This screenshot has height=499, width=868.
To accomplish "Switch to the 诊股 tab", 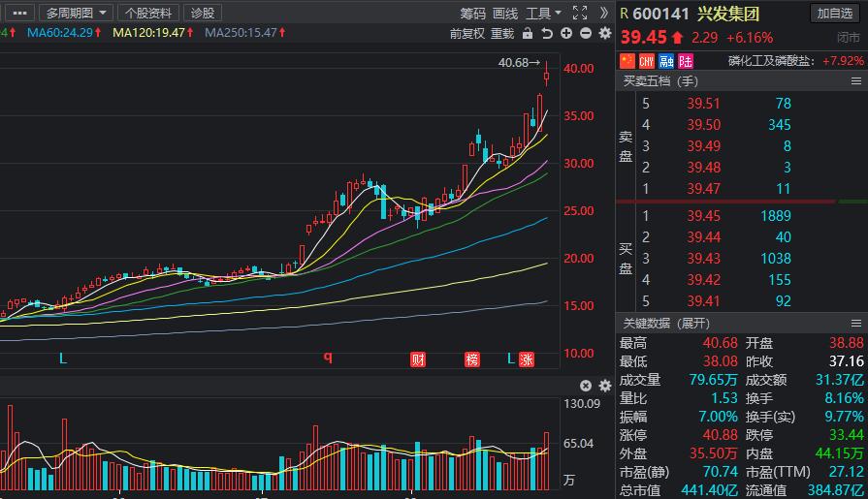I will tap(203, 13).
